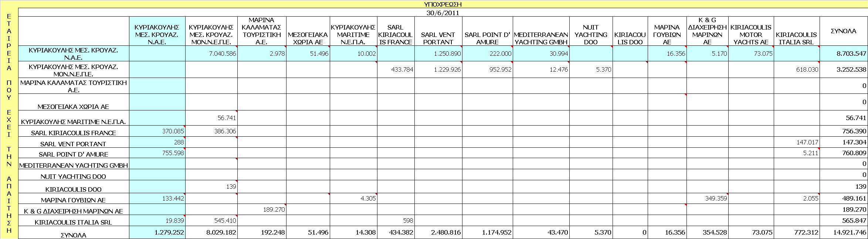Select the value 147.017
Screen dimensions: 868x239
pos(797,142)
